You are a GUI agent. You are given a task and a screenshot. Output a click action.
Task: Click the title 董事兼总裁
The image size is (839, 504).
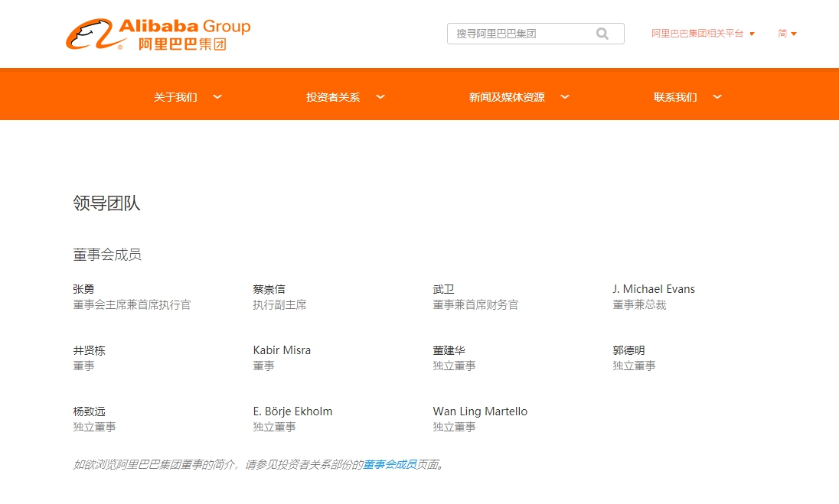point(639,304)
